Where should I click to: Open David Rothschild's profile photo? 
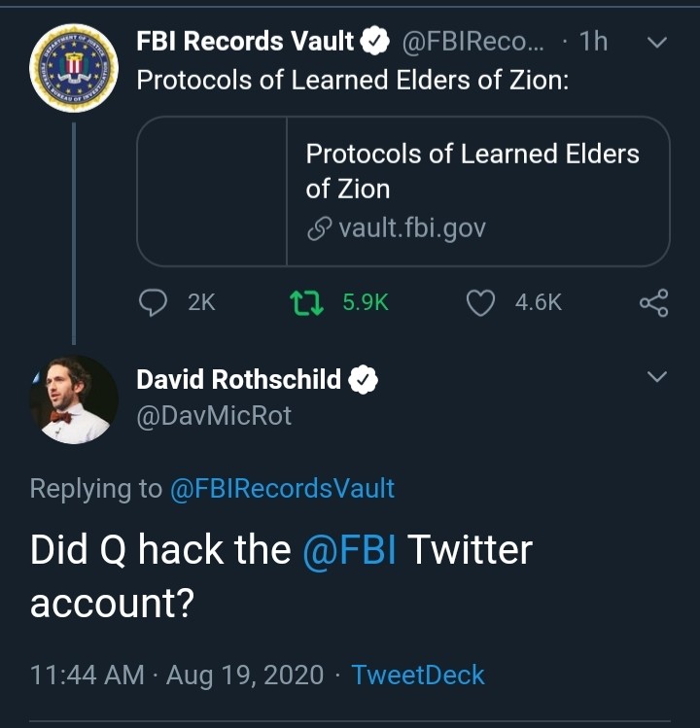coord(73,399)
